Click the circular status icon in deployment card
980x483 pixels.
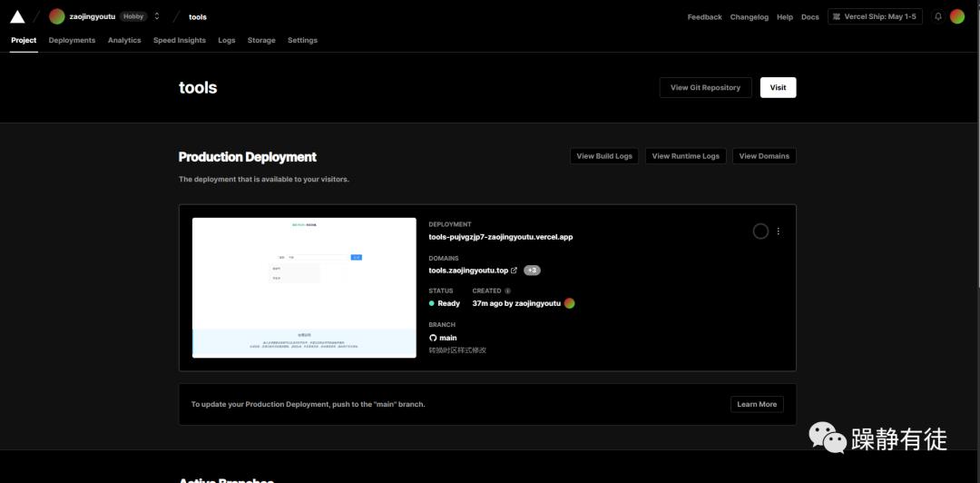coord(760,232)
